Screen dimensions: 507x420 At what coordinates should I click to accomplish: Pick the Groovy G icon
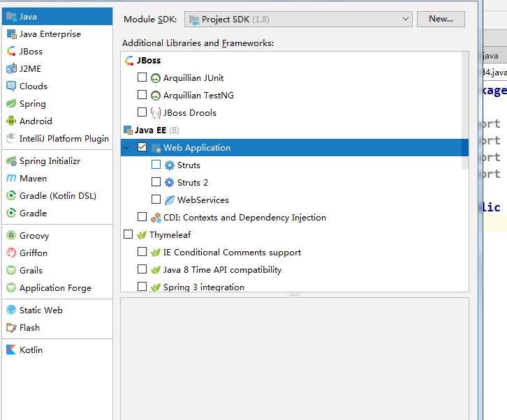[x=11, y=236]
